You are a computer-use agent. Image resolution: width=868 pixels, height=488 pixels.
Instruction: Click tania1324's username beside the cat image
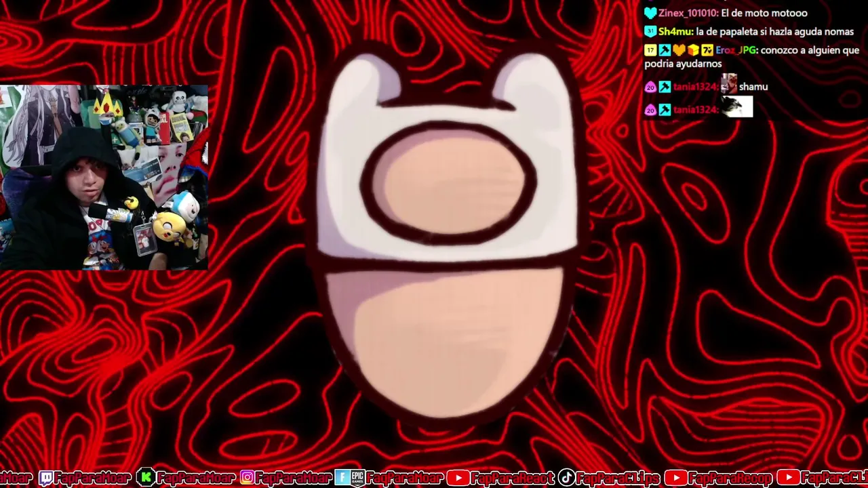(x=695, y=110)
